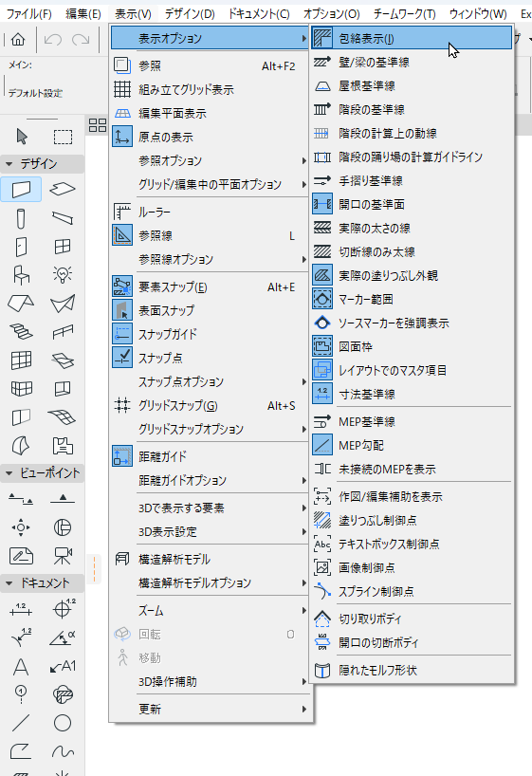The width and height of the screenshot is (532, 776).
Task: Open the 更新 submenu
Action: point(211,710)
